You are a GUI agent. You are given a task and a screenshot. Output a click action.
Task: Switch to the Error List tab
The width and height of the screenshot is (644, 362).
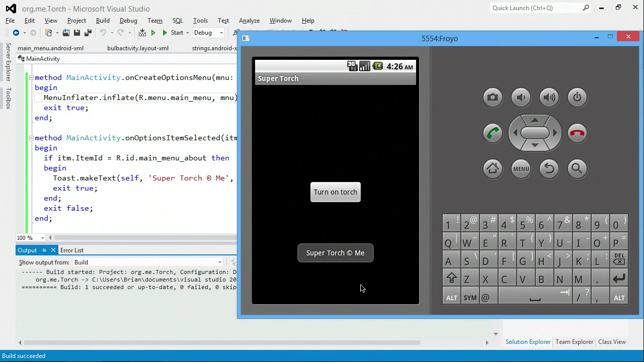72,250
